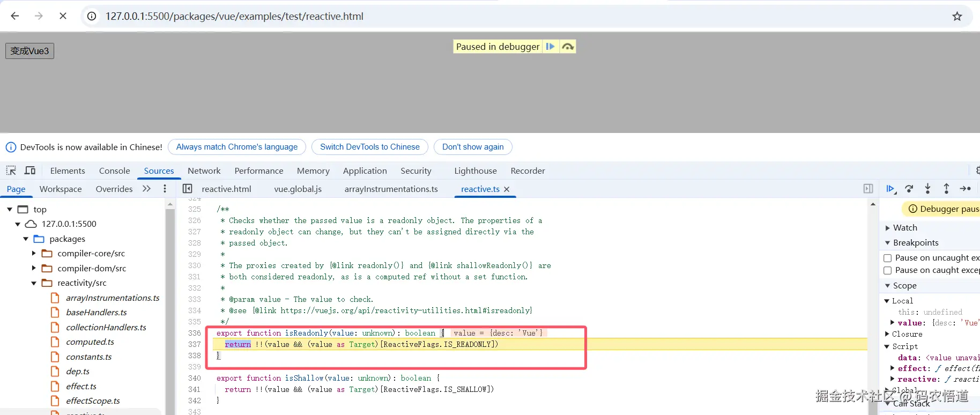Toggle the device toolbar icon
The image size is (980, 415).
tap(31, 171)
